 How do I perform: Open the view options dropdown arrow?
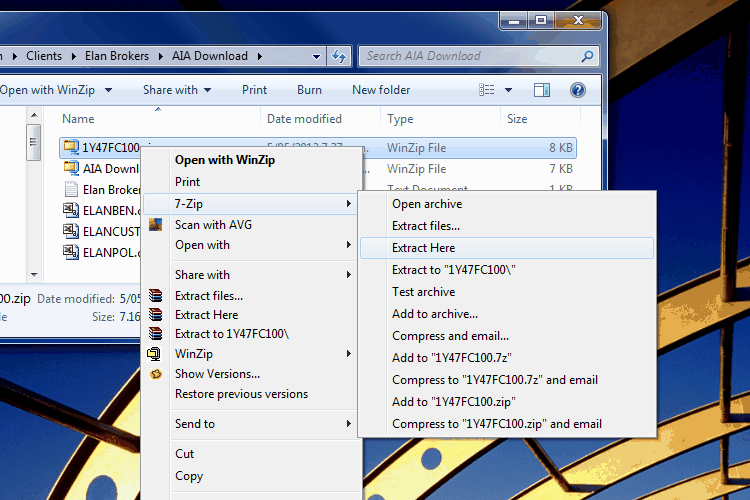coord(508,90)
